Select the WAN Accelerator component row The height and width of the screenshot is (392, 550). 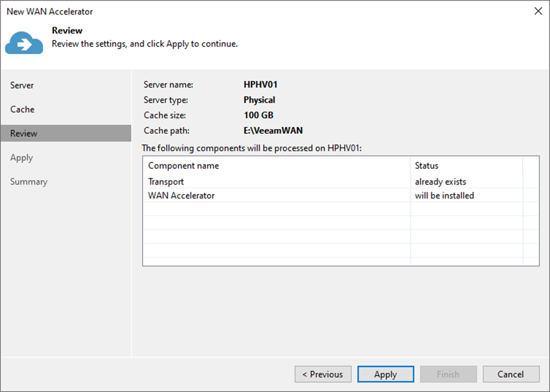point(340,195)
